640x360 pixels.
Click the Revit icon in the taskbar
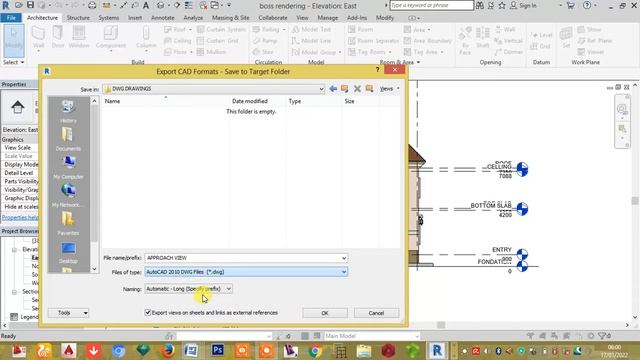(x=437, y=350)
